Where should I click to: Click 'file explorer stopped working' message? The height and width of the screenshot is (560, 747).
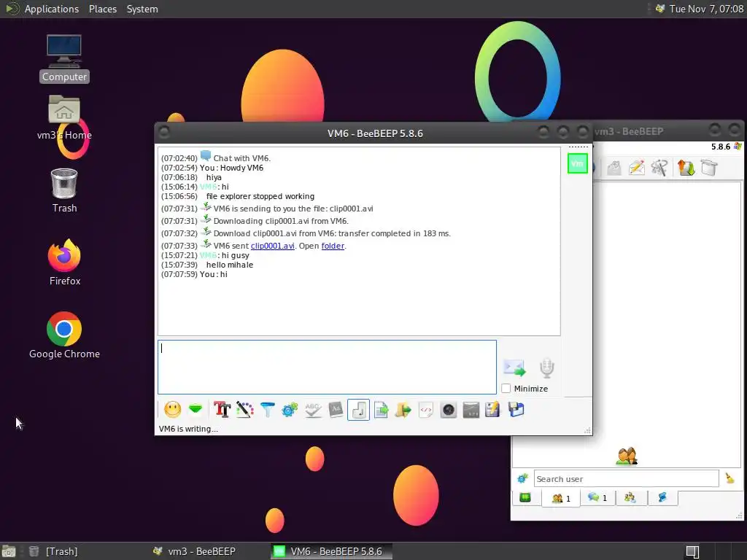(260, 196)
